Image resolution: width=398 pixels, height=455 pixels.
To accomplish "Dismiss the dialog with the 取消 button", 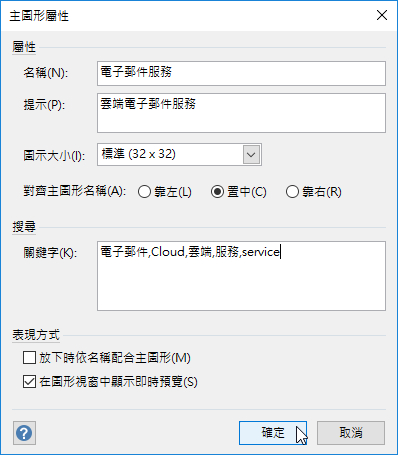I will (x=351, y=433).
